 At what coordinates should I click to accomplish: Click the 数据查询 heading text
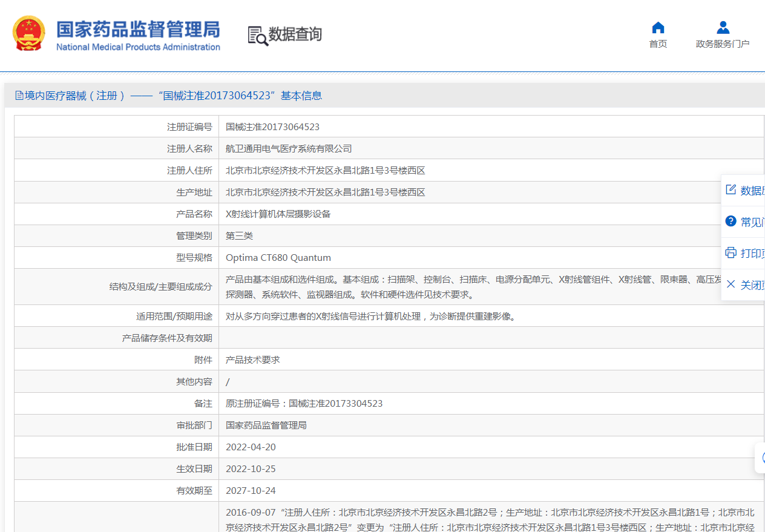(295, 34)
